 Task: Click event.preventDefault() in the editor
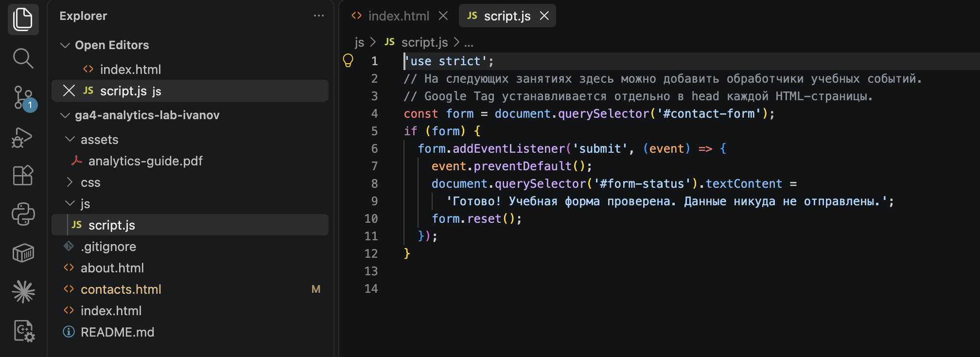coord(512,166)
